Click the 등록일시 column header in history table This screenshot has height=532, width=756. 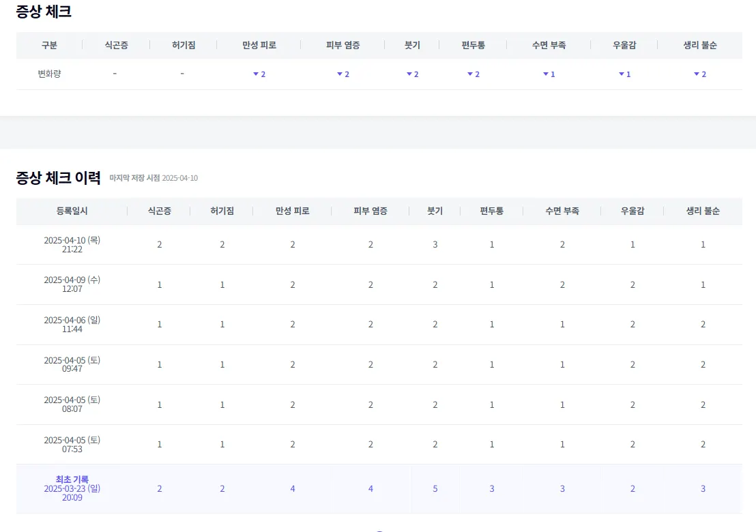pyautogui.click(x=72, y=211)
